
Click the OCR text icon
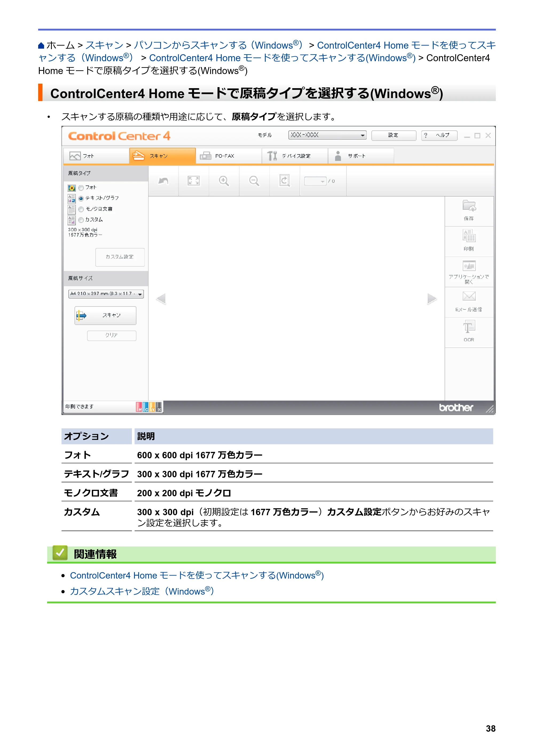(x=469, y=327)
